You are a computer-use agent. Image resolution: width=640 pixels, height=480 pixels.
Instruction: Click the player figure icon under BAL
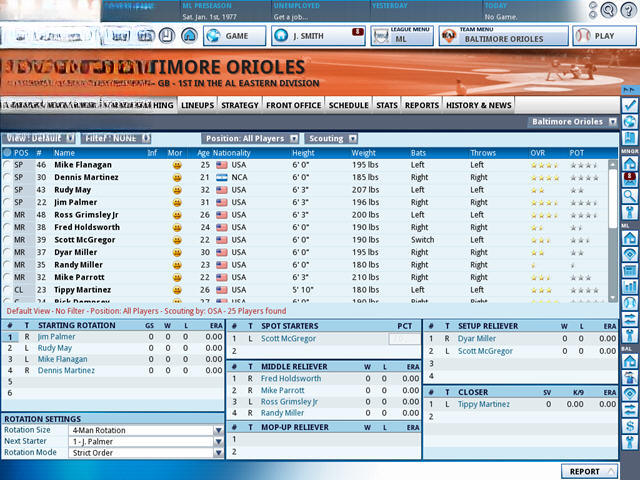point(630,377)
